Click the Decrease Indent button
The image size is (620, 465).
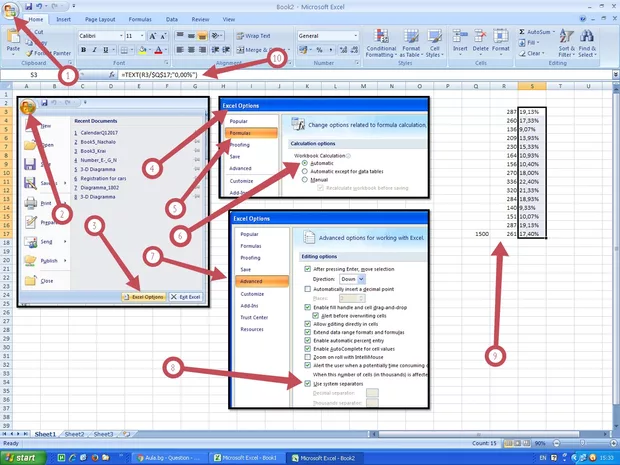coord(215,50)
